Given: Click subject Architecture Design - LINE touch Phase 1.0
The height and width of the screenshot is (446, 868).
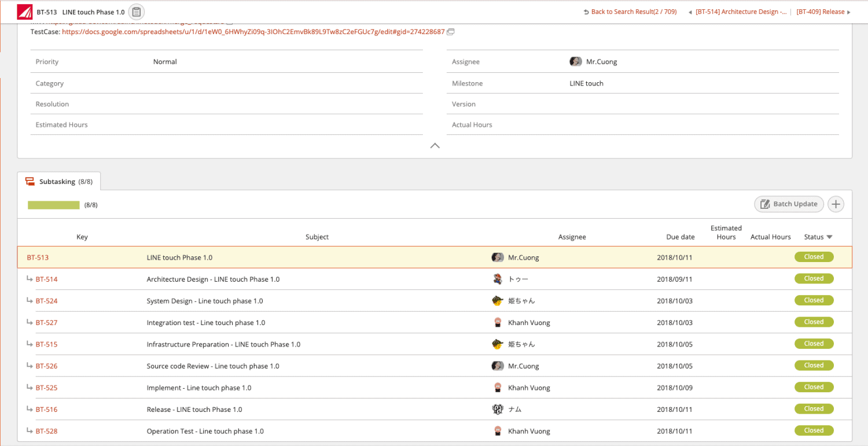Looking at the screenshot, I should pos(213,279).
